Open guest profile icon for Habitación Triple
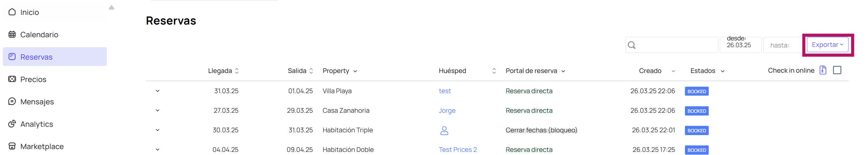The image size is (868, 155). (x=444, y=130)
